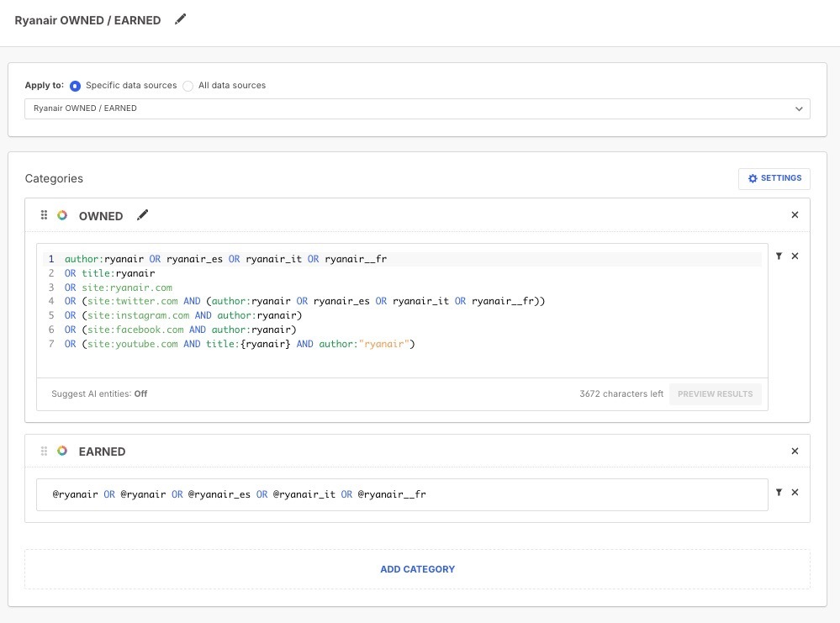The image size is (840, 623).
Task: Grab the EARNED category drag handle
Action: tap(44, 451)
